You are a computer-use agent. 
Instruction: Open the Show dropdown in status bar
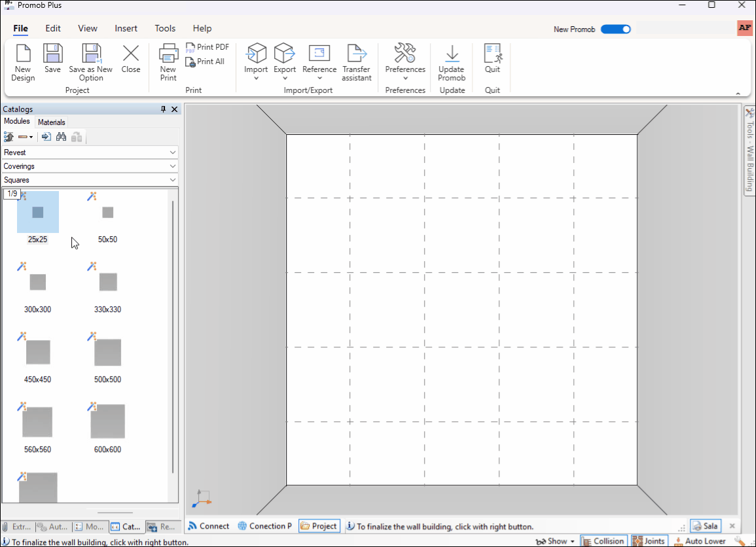[x=556, y=541]
